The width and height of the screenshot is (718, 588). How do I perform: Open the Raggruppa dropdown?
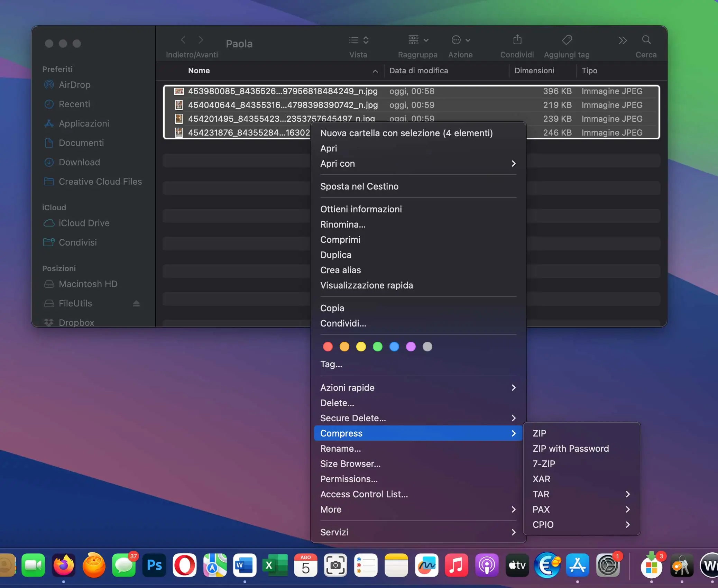(x=417, y=40)
